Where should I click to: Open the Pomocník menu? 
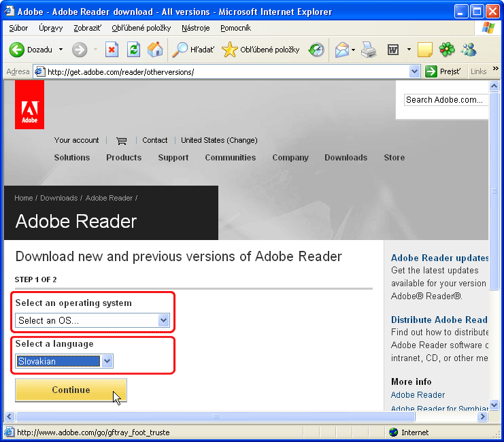point(235,28)
